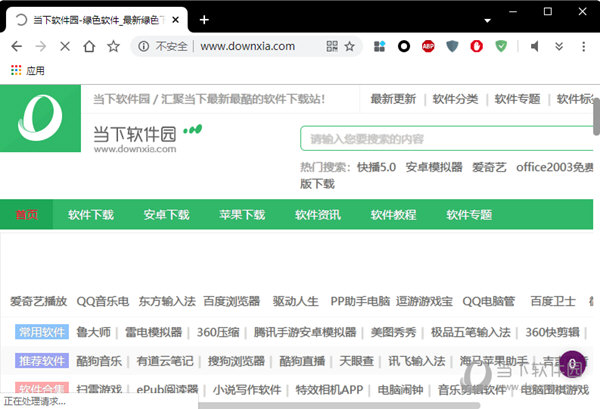Click the black circle extension icon
Image resolution: width=600 pixels, height=409 pixels.
(x=404, y=47)
